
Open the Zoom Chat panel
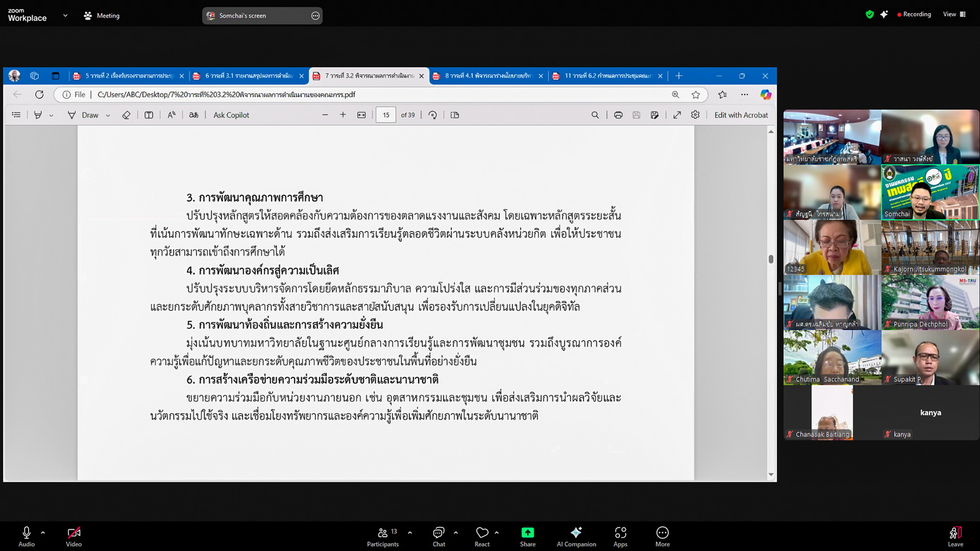tap(438, 536)
